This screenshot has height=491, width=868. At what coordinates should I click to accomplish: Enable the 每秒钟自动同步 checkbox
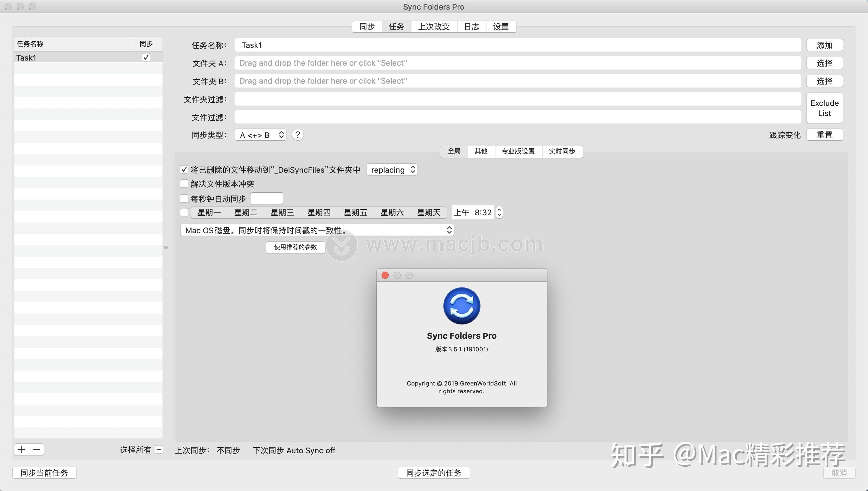coord(184,198)
